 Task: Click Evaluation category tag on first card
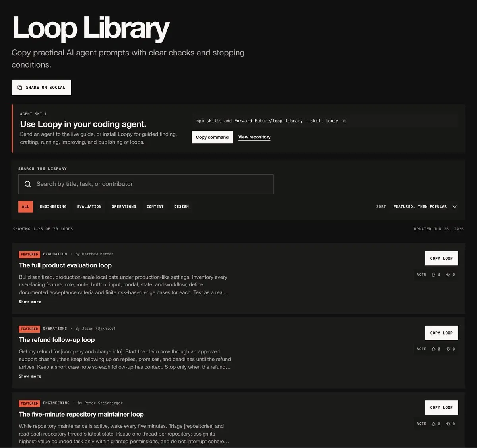tap(55, 254)
